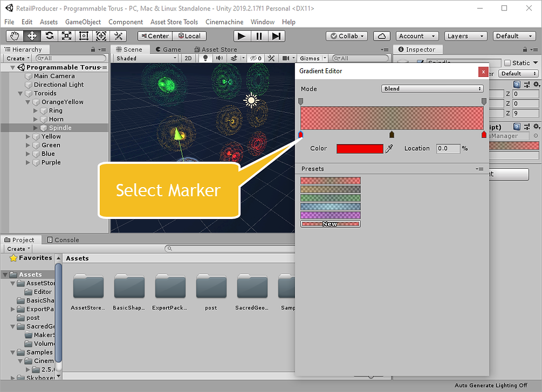Expand the Yellow object in Hierarchy

[x=28, y=137]
